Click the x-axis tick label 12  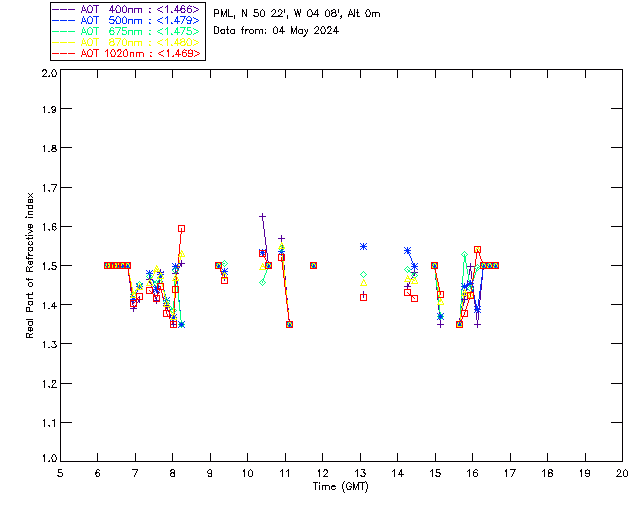pos(322,473)
